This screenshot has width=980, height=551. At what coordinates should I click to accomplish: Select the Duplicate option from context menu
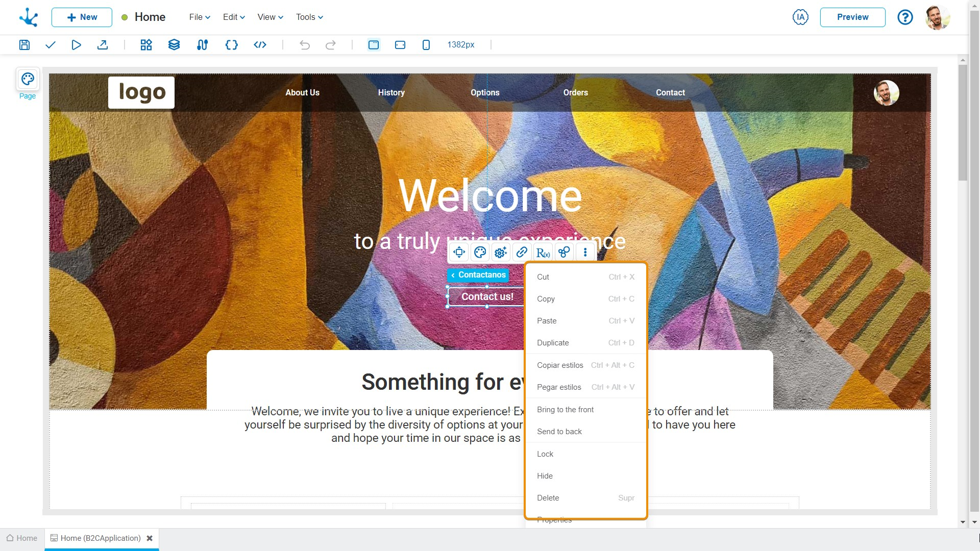coord(552,342)
